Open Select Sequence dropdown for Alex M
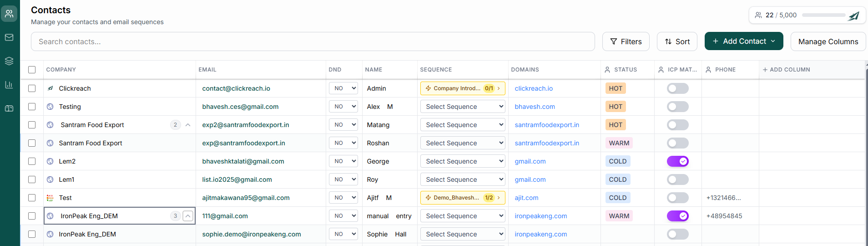 click(463, 107)
